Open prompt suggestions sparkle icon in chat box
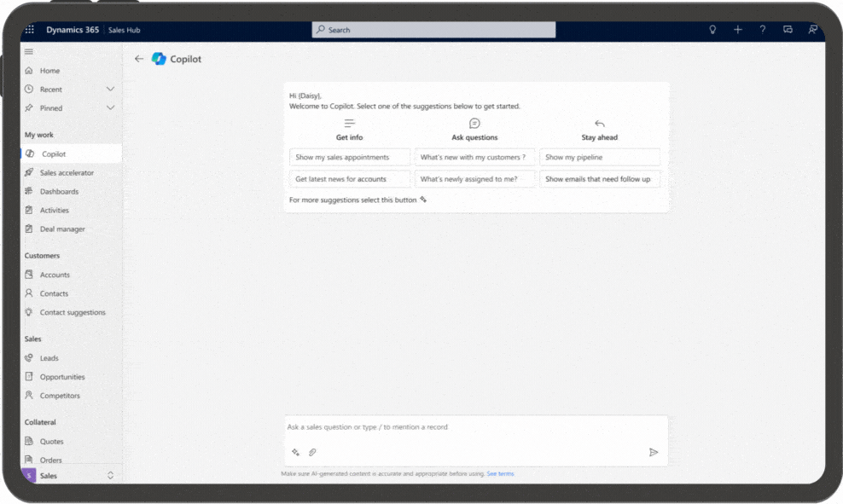The height and width of the screenshot is (504, 843). coord(296,453)
